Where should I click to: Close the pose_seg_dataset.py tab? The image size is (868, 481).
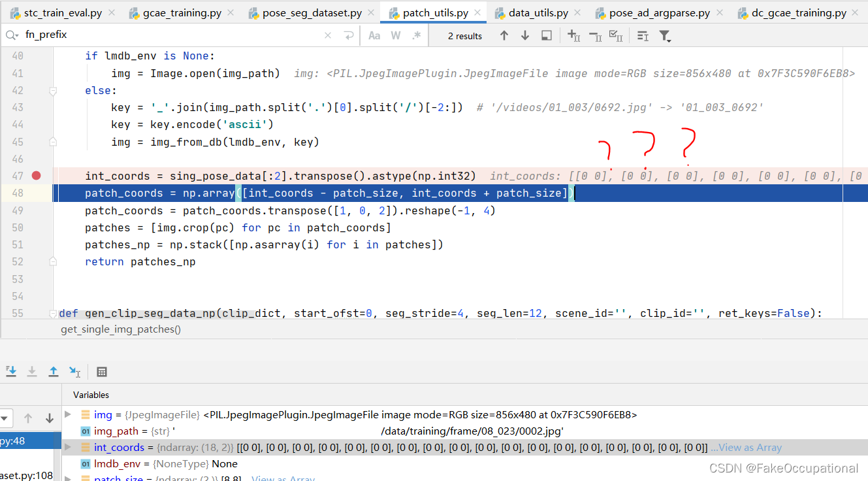click(372, 12)
